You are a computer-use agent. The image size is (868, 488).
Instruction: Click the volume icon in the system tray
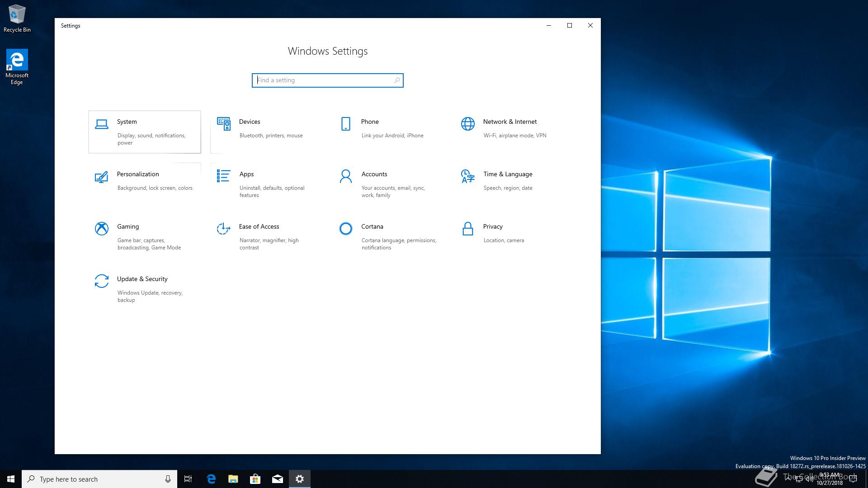click(810, 479)
